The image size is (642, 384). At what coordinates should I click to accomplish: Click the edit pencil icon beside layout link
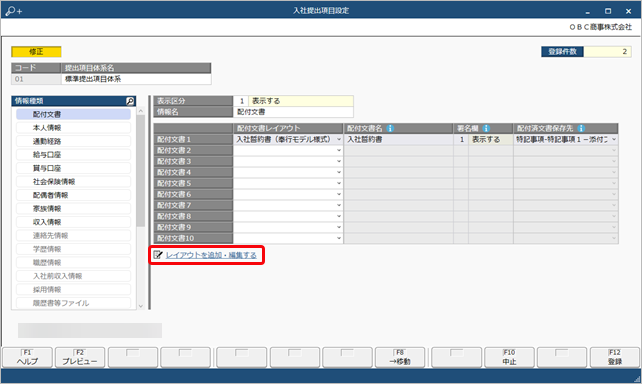click(x=158, y=255)
